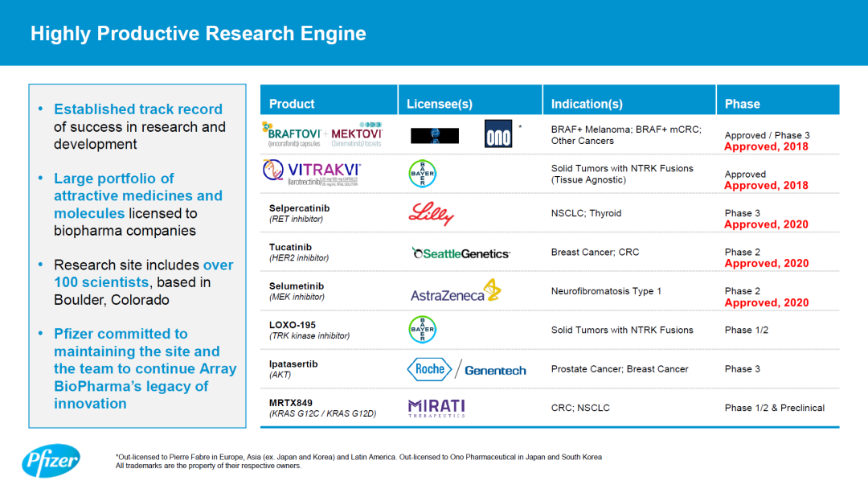Select the "LOXO-195" product name
This screenshot has width=868, height=489.
(x=293, y=324)
